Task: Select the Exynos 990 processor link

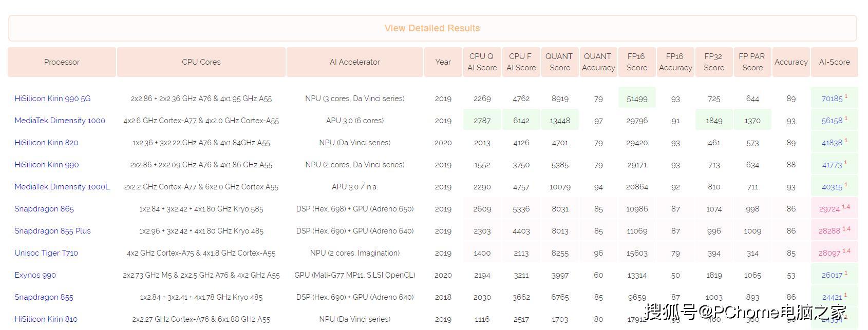Action: [x=35, y=275]
